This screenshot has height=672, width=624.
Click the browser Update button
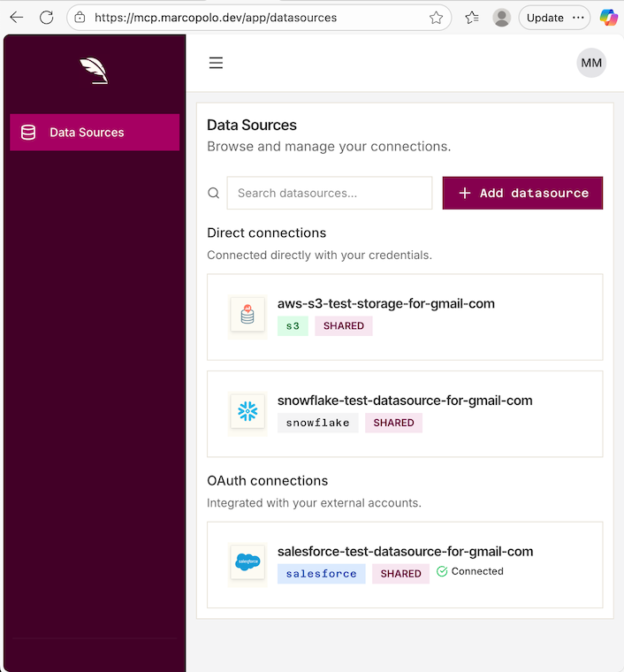[x=545, y=18]
